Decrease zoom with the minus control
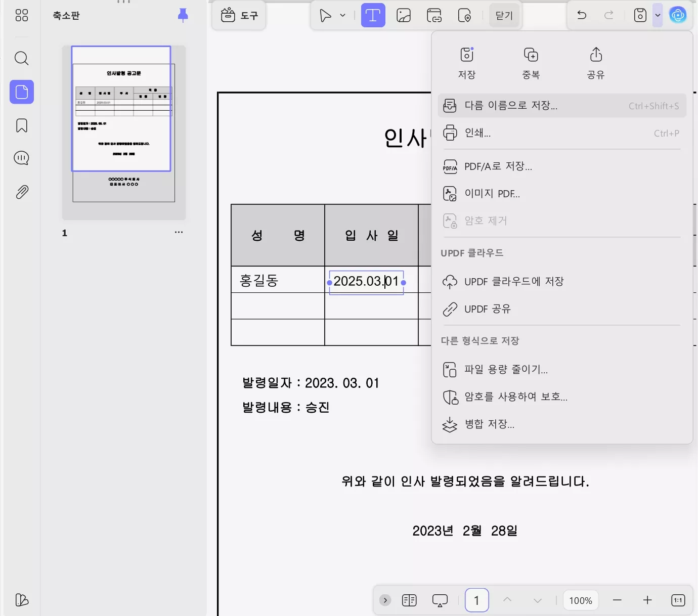698x616 pixels. (x=617, y=600)
